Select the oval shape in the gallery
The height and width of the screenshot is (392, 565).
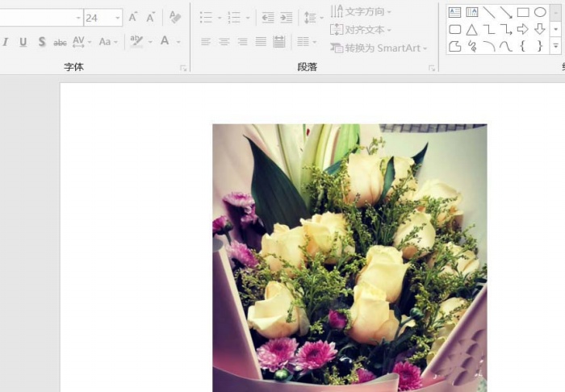[x=540, y=12]
